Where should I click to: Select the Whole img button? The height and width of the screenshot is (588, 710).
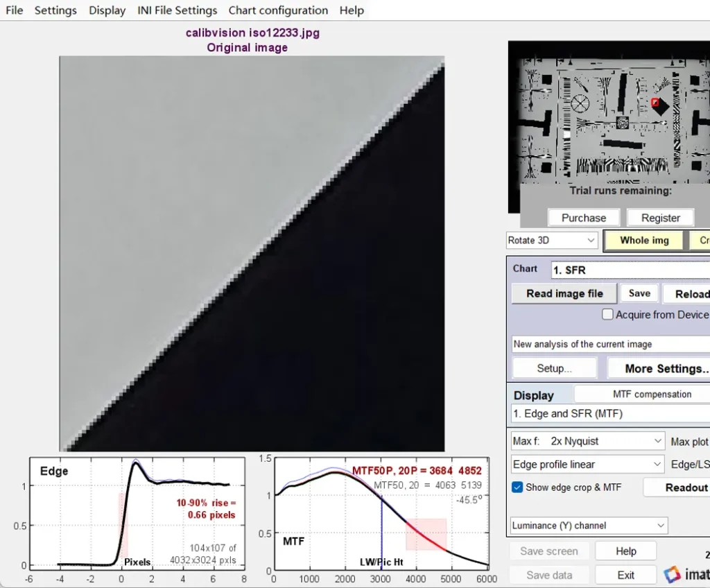coord(644,241)
